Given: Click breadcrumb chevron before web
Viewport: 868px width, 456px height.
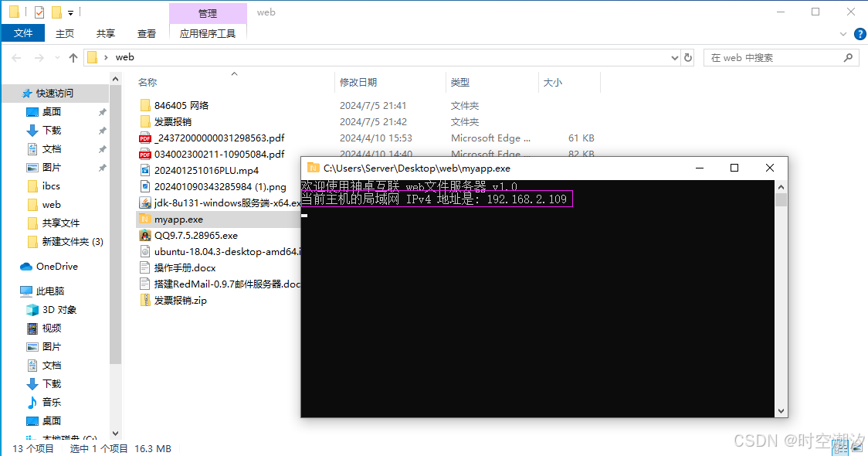Looking at the screenshot, I should (x=106, y=57).
